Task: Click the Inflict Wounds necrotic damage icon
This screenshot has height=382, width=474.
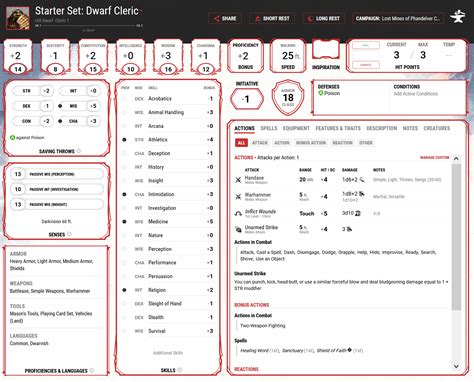Action: [358, 213]
